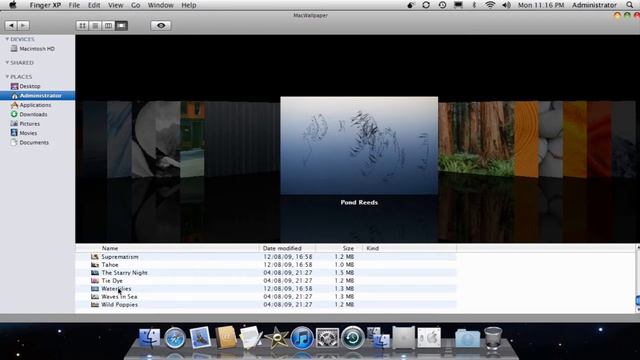Screen dimensions: 640x360
Task: Click the redwood forest cover thumbnail
Action: (476, 140)
